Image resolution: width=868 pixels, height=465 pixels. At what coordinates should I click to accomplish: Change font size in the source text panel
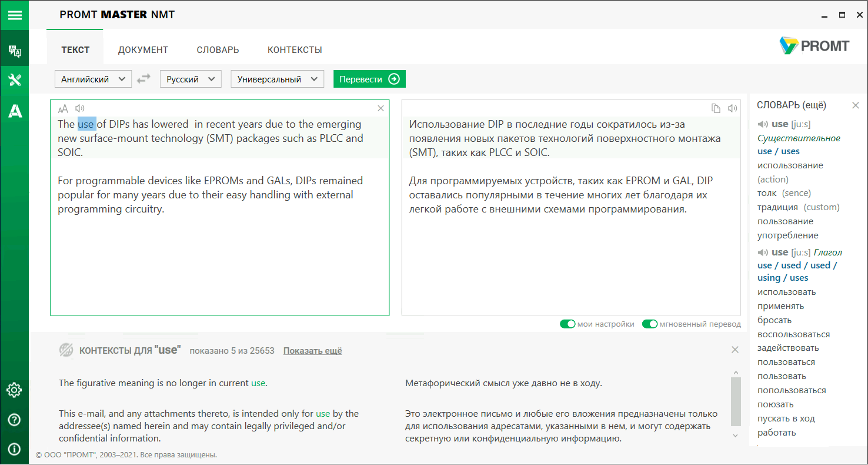[x=63, y=108]
